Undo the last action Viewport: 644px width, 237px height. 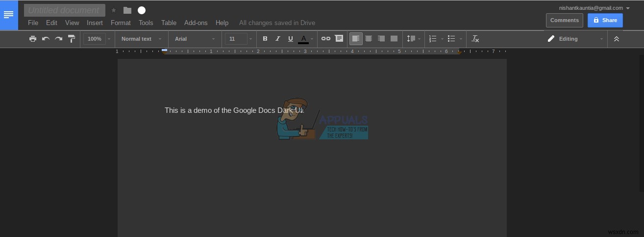pyautogui.click(x=46, y=39)
